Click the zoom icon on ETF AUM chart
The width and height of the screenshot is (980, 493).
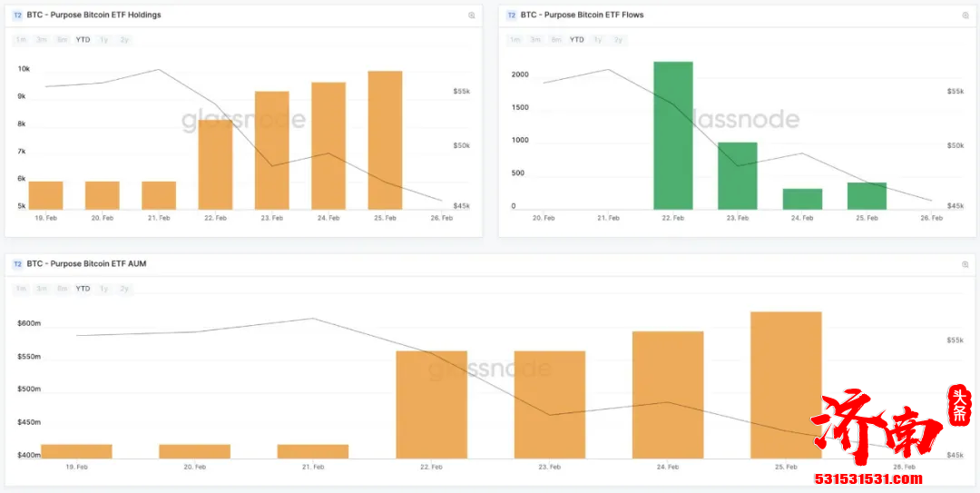point(965,264)
